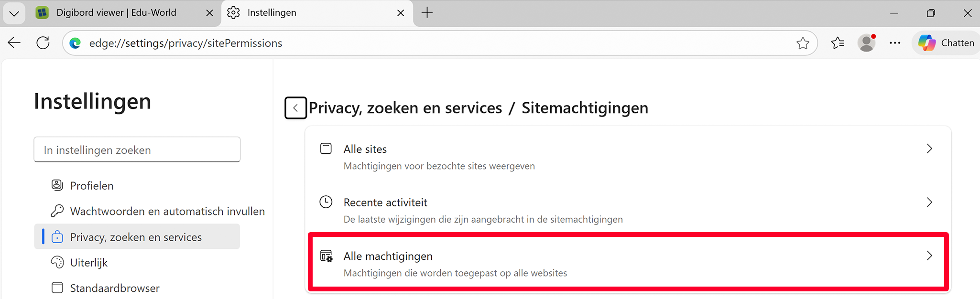980x299 pixels.
Task: Go back to Privacy settings page
Action: 295,108
